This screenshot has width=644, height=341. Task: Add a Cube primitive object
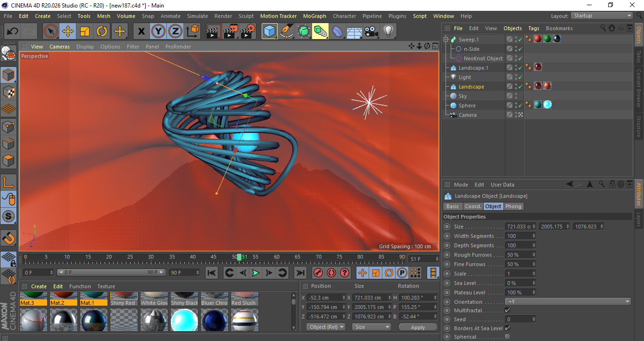tap(270, 32)
